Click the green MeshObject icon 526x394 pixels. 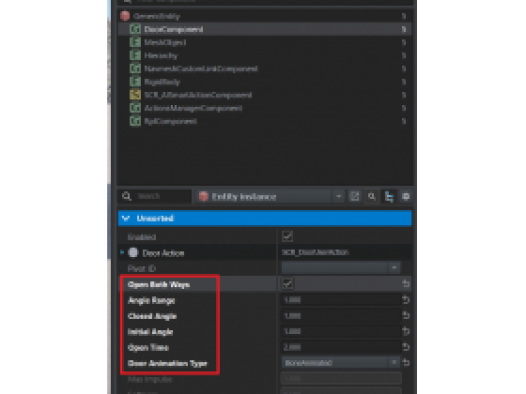(135, 42)
